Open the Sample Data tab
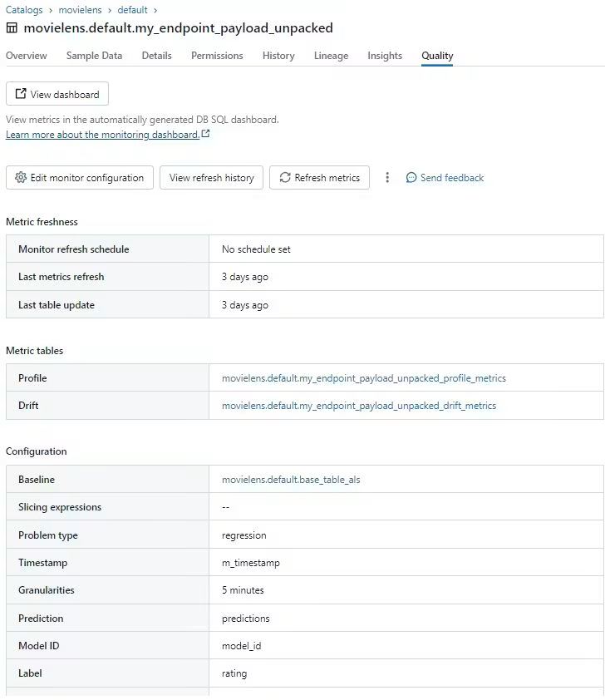This screenshot has height=700, width=605. click(94, 56)
